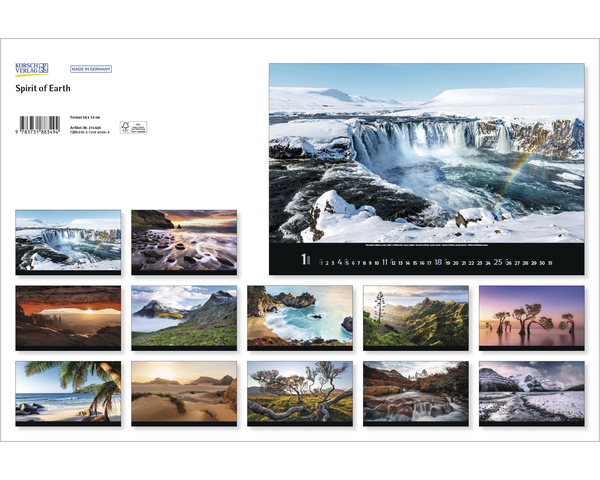Click the Made in Germany badge
Screen dimensions: 600x480
click(x=91, y=69)
